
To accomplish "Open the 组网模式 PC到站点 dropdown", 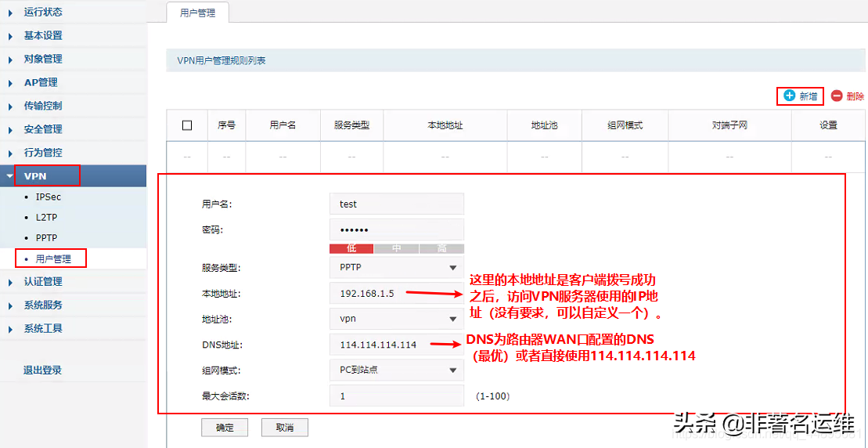I will pyautogui.click(x=396, y=370).
